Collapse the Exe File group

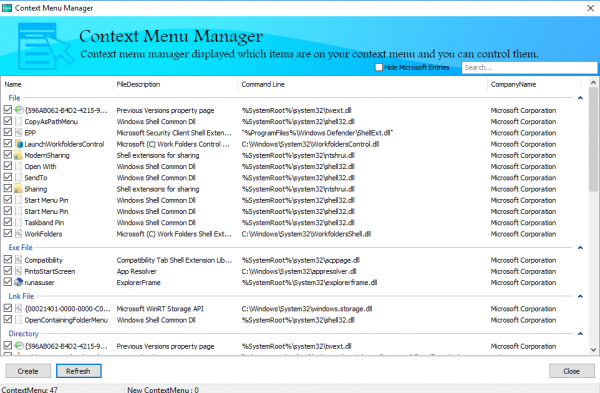point(580,248)
